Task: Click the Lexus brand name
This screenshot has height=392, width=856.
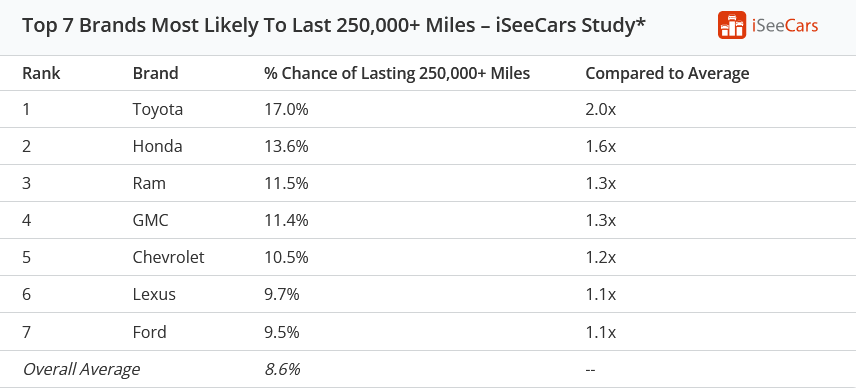Action: click(x=154, y=295)
